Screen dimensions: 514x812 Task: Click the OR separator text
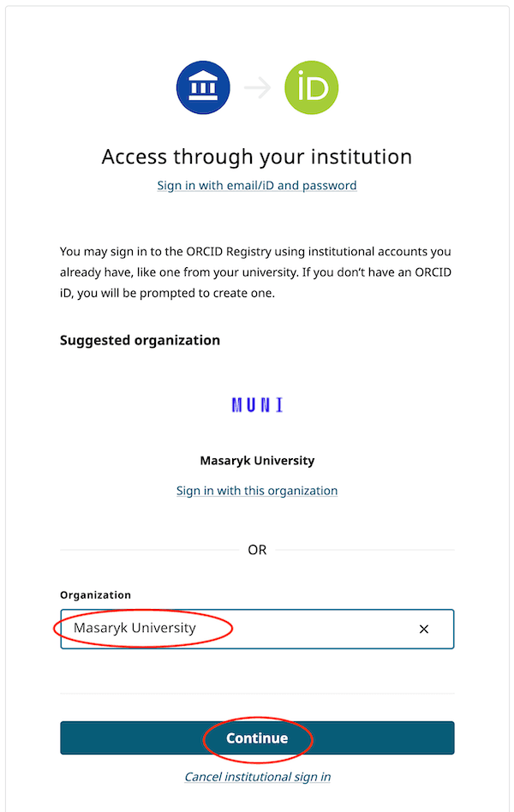(257, 550)
